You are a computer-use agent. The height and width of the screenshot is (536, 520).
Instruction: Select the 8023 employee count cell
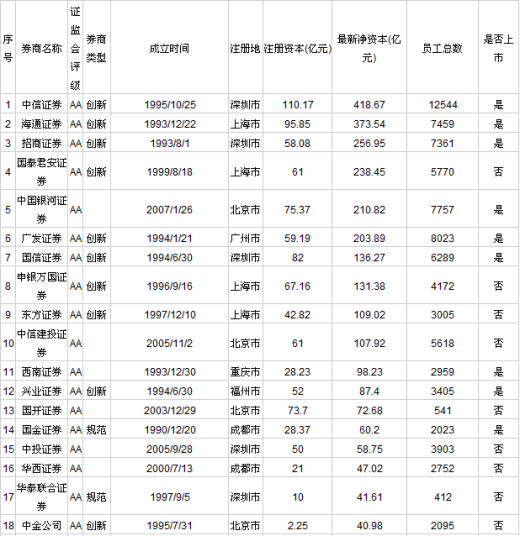pos(442,238)
